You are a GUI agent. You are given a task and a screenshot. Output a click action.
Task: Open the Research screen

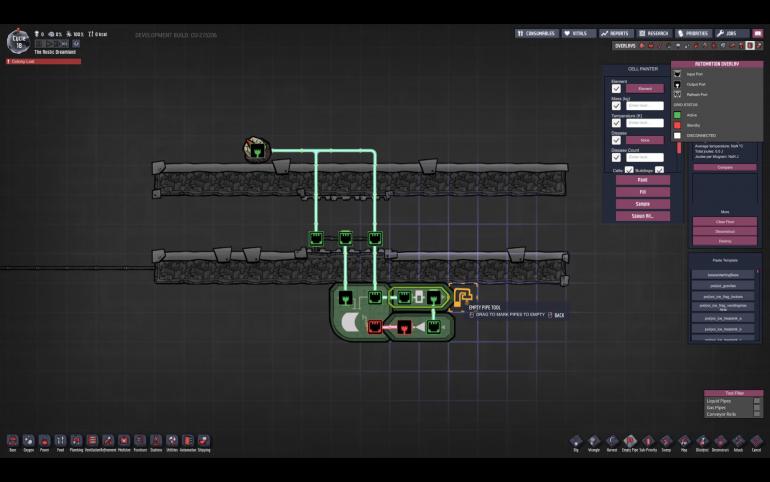655,33
